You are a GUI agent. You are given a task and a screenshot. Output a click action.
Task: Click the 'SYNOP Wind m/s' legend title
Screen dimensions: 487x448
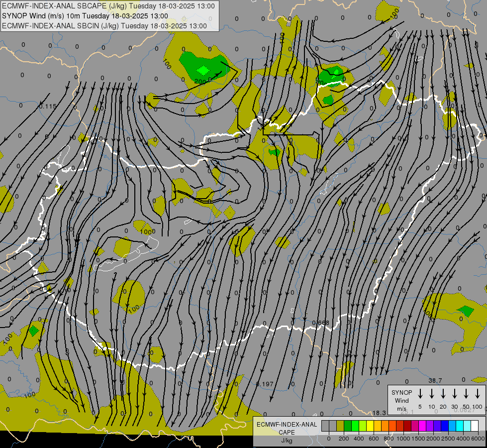pyautogui.click(x=401, y=400)
